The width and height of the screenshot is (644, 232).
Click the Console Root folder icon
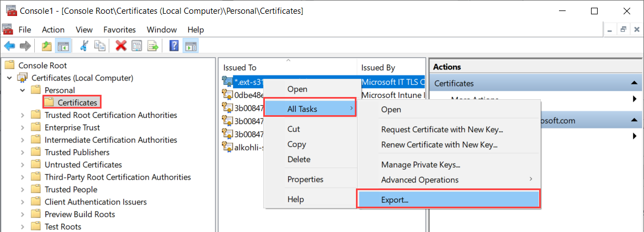click(x=10, y=65)
